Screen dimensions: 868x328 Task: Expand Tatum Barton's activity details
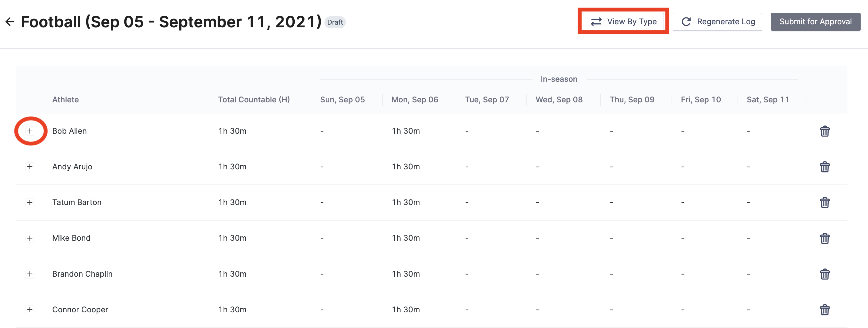pyautogui.click(x=30, y=203)
